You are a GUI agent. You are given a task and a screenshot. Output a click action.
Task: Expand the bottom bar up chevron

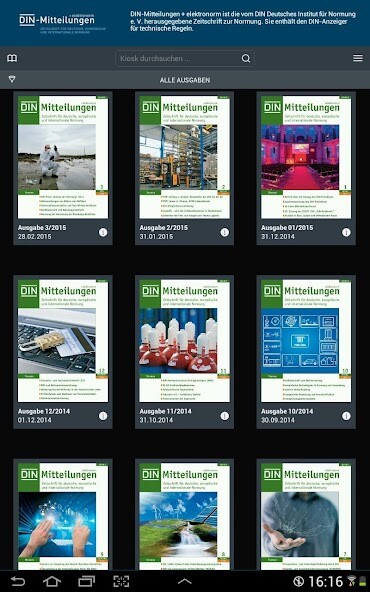point(185,581)
